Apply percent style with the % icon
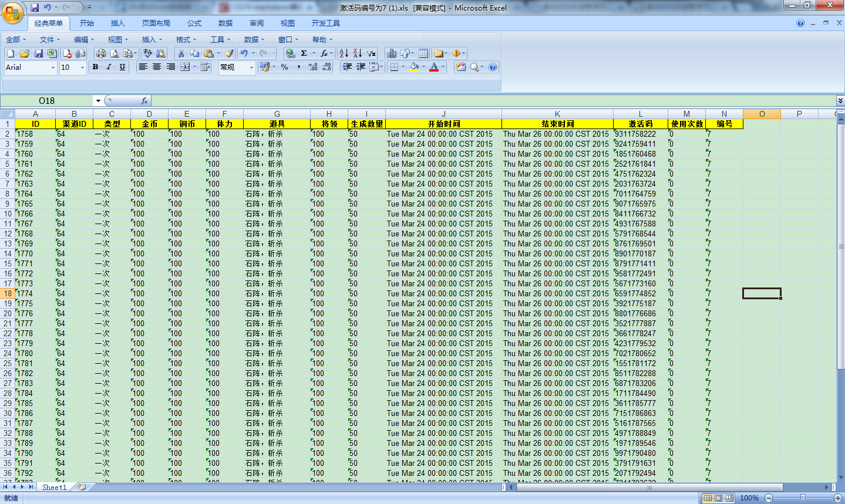The height and width of the screenshot is (504, 845). pos(285,67)
